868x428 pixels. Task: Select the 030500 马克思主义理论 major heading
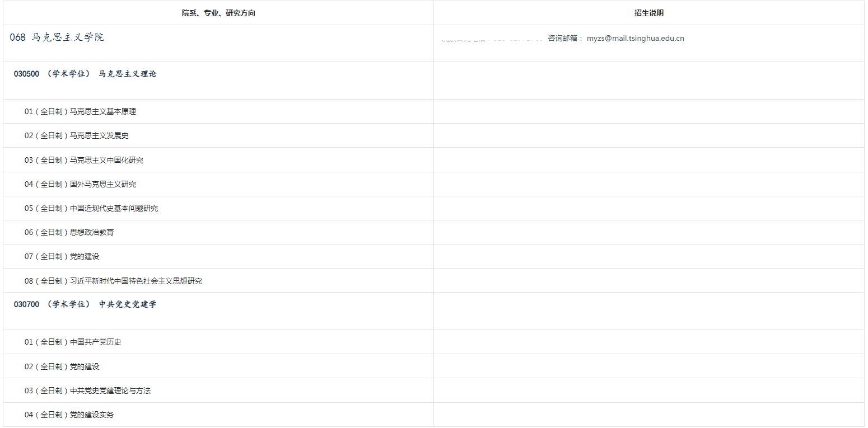pyautogui.click(x=85, y=74)
